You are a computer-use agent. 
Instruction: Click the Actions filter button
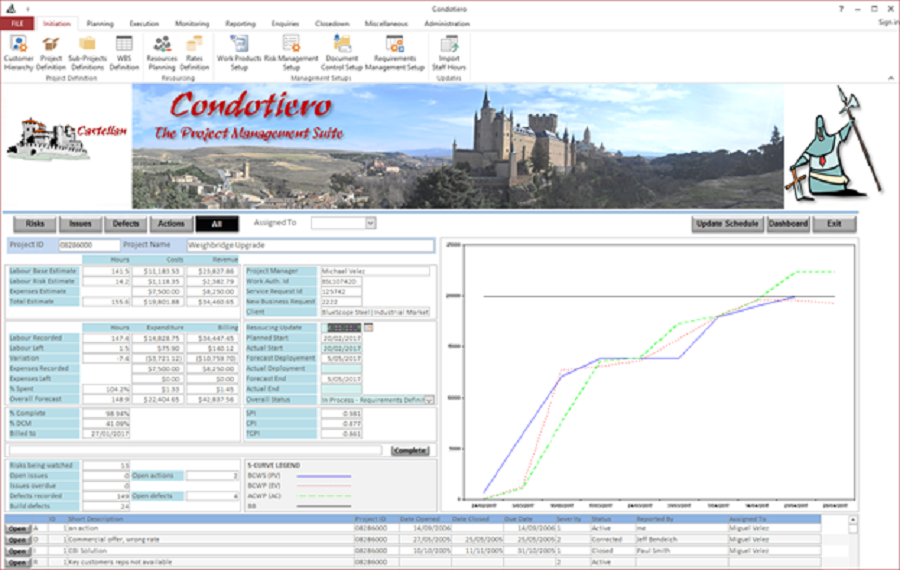[x=171, y=224]
